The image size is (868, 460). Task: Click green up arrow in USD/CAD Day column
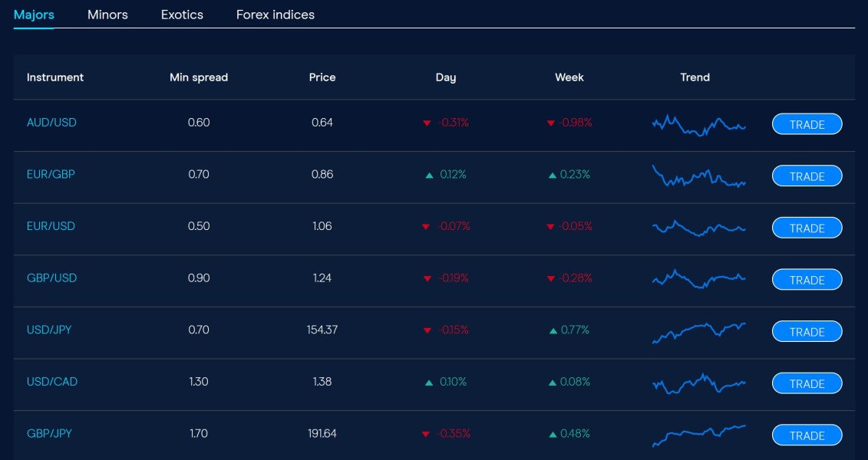tap(429, 382)
